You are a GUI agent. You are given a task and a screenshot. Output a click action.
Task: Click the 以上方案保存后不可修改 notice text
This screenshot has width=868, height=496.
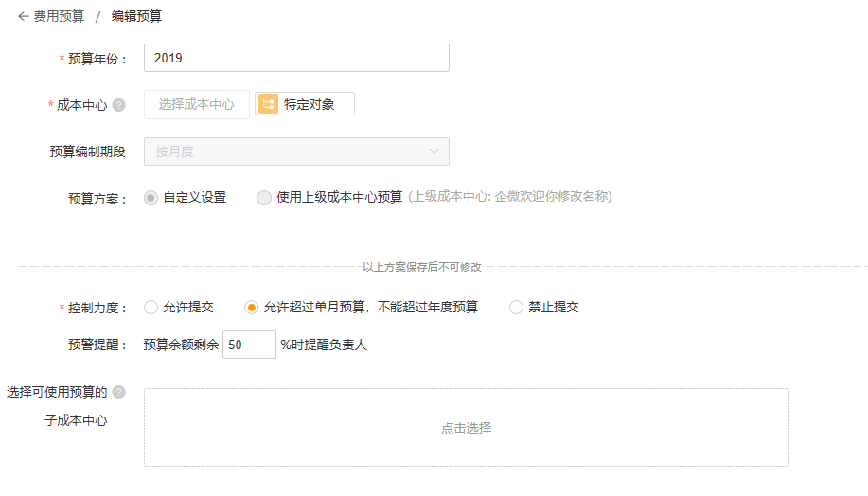point(422,267)
